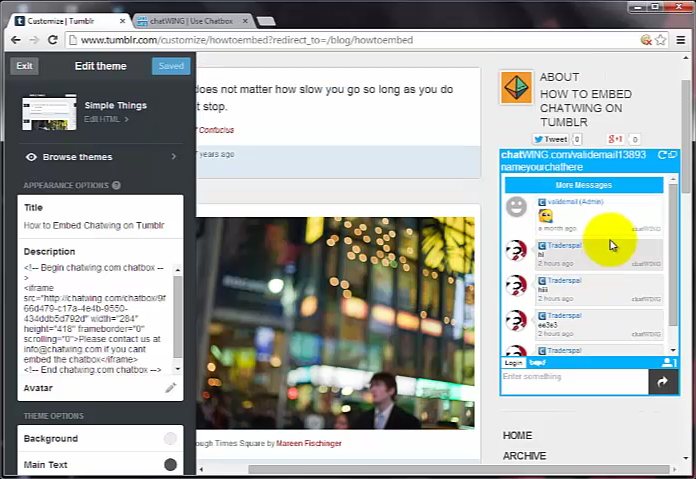Viewport: 696px width, 479px height.
Task: Click the chatbox scroll down arrow
Action: pyautogui.click(x=673, y=350)
